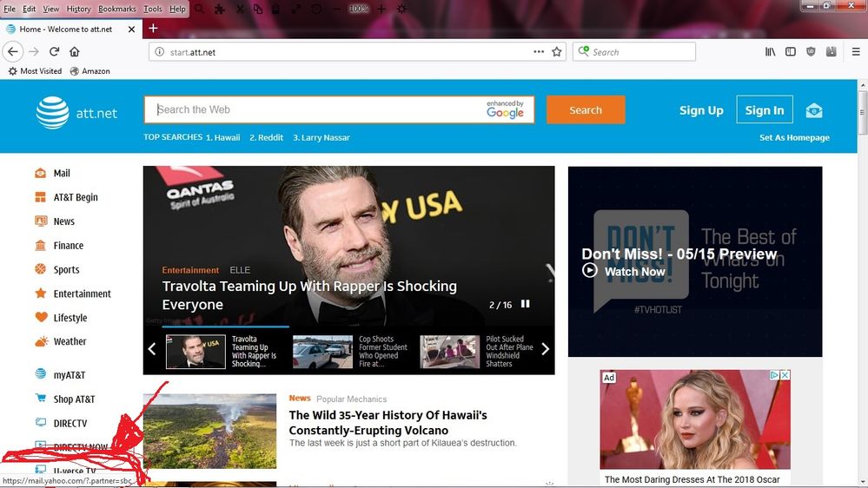Image resolution: width=868 pixels, height=488 pixels.
Task: Click the title bar magnifier icon
Action: pyautogui.click(x=199, y=9)
